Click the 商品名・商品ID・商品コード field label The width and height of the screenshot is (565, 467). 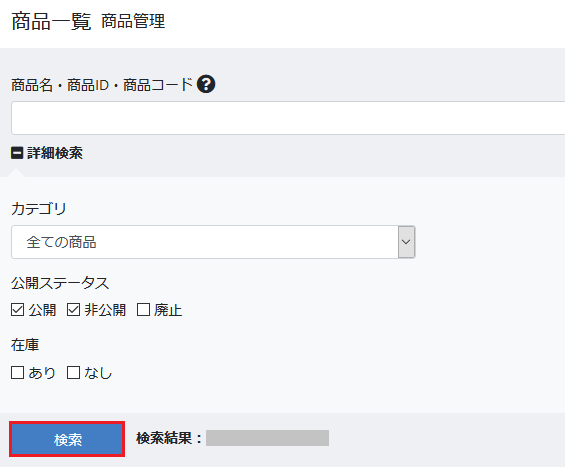pos(102,85)
